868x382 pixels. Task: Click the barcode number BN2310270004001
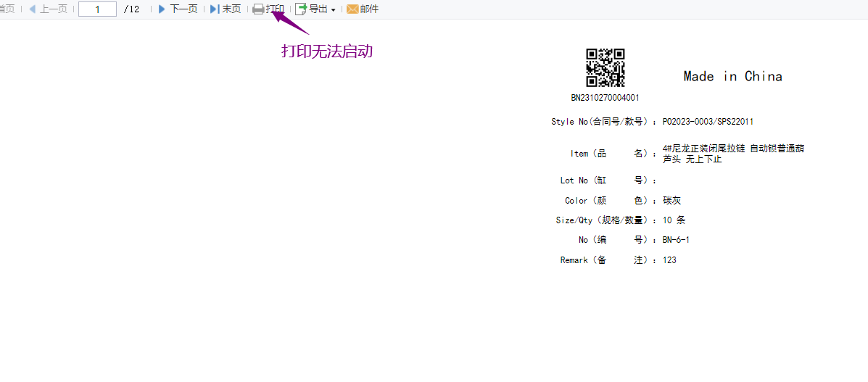click(x=605, y=98)
